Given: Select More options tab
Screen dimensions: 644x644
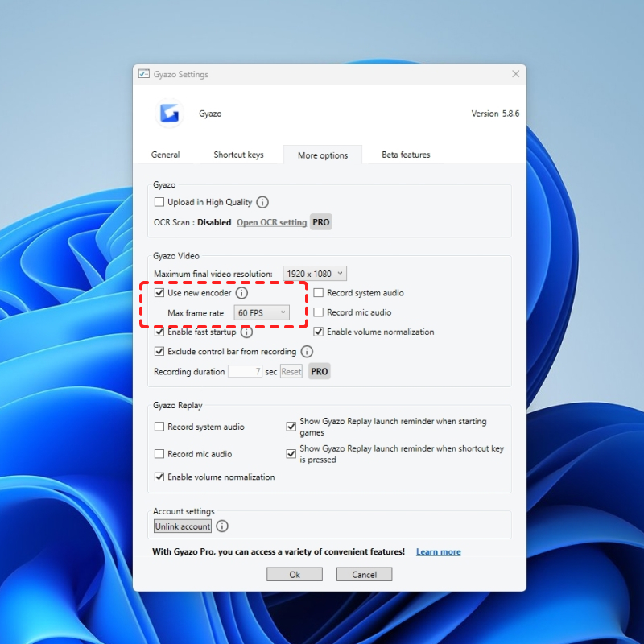Looking at the screenshot, I should click(323, 155).
